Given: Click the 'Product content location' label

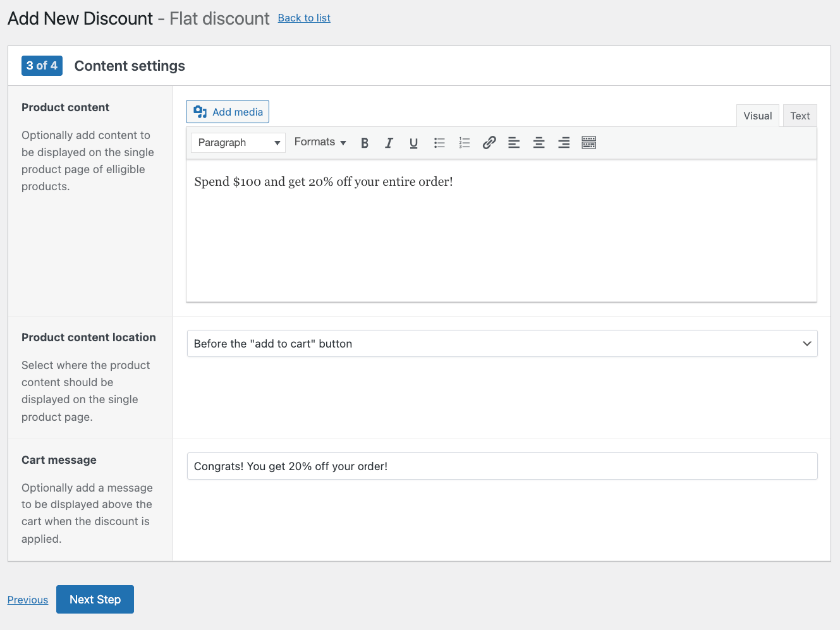Looking at the screenshot, I should click(88, 337).
